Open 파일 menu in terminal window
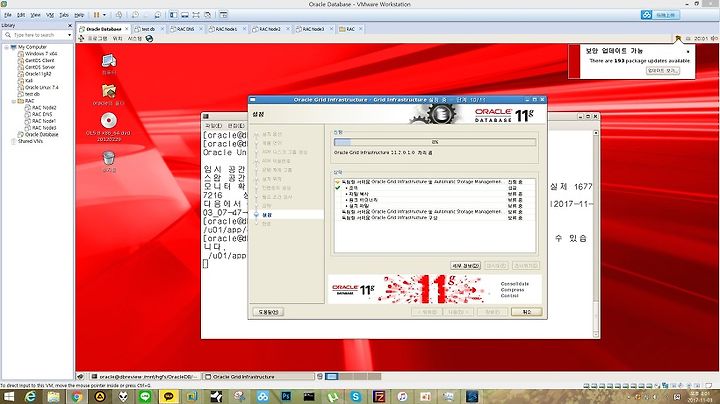720x404 pixels. coord(213,126)
